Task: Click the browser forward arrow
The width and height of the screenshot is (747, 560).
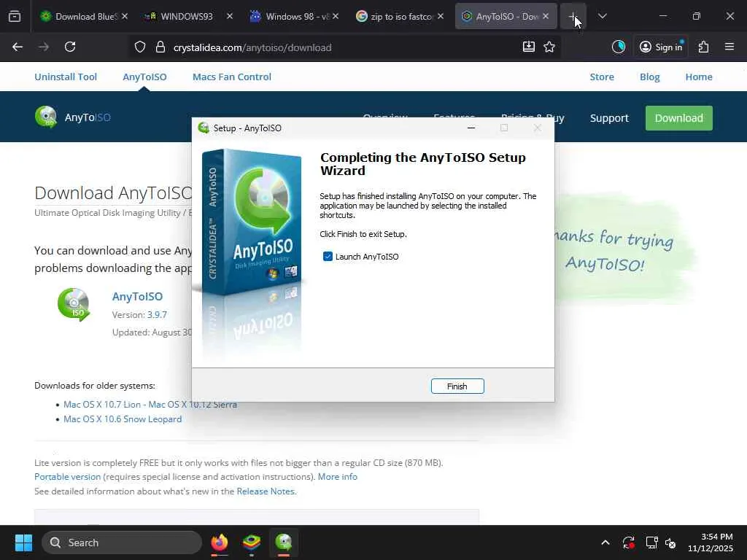Action: tap(44, 47)
